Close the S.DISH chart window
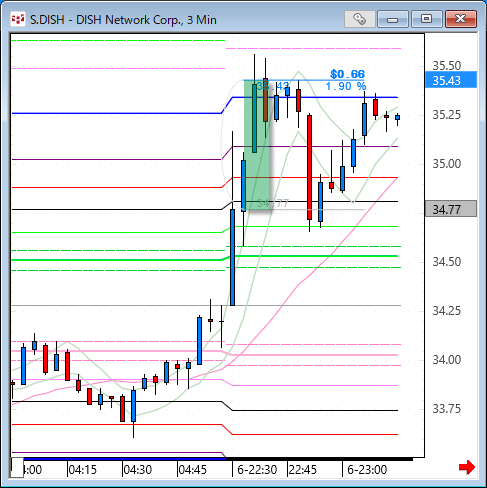487x488 pixels. (460, 19)
